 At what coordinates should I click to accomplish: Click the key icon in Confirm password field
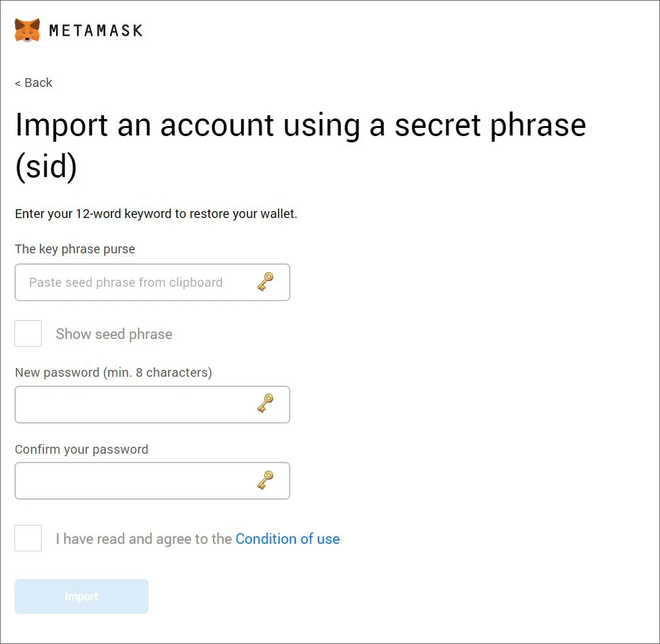(x=265, y=480)
